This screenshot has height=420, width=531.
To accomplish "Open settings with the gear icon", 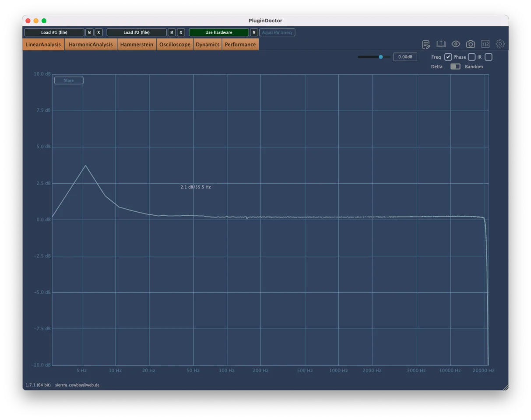I will [500, 44].
